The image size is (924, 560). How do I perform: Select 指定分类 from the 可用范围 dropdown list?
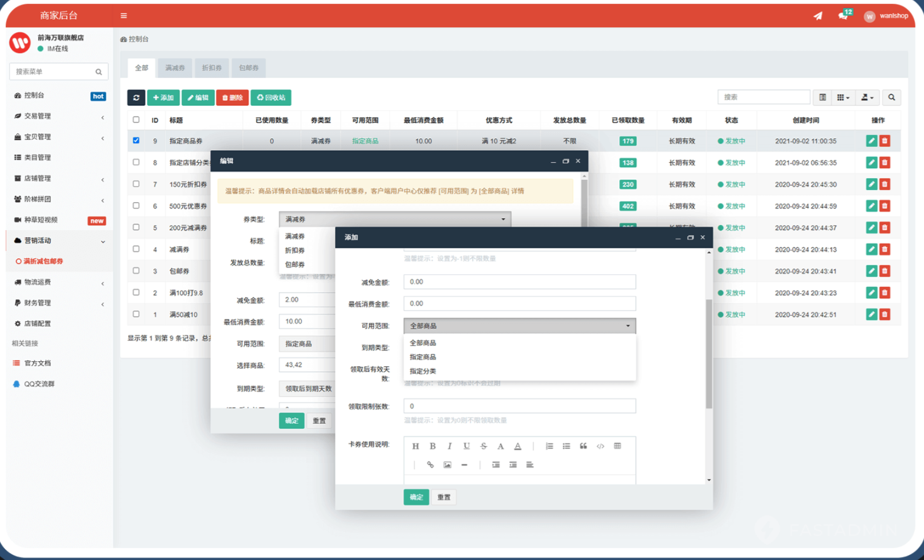click(423, 371)
